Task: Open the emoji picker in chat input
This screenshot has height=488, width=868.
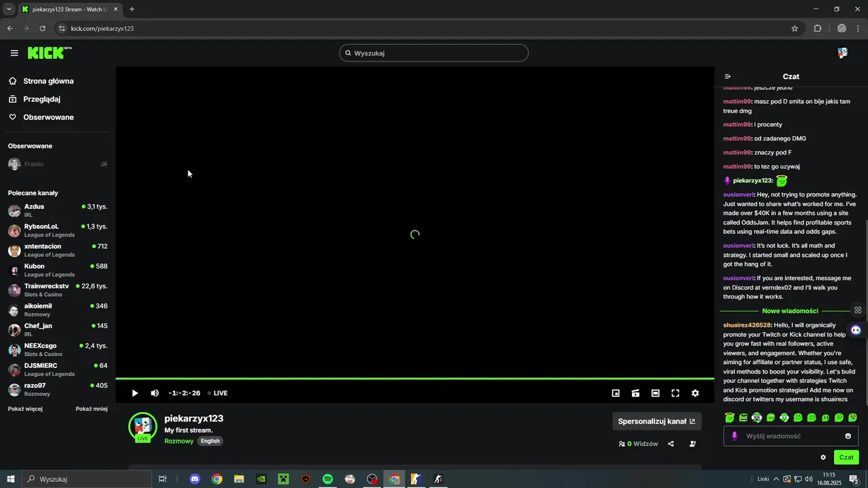Action: (x=848, y=436)
